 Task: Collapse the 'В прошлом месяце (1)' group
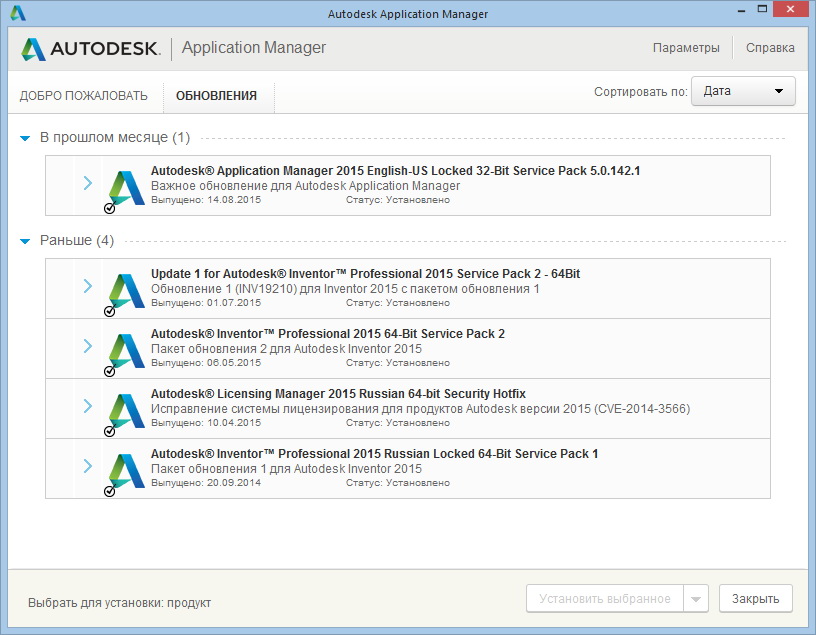[25, 138]
